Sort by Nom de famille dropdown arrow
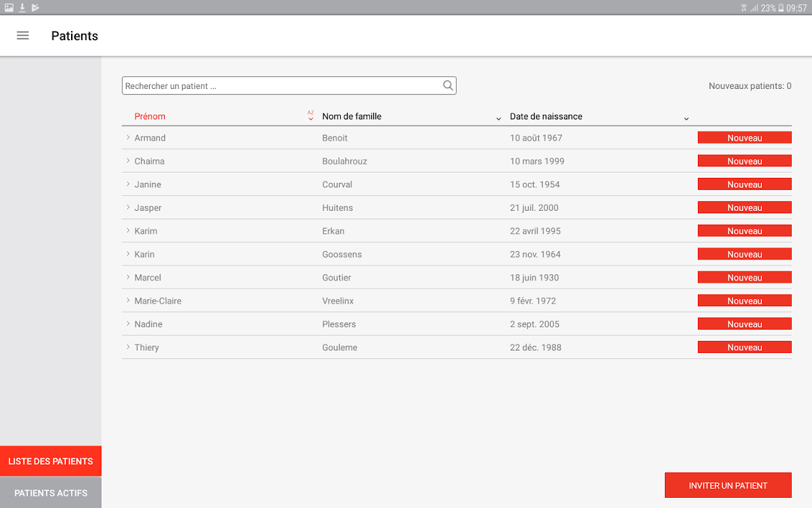Viewport: 812px width, 508px height. [x=499, y=119]
